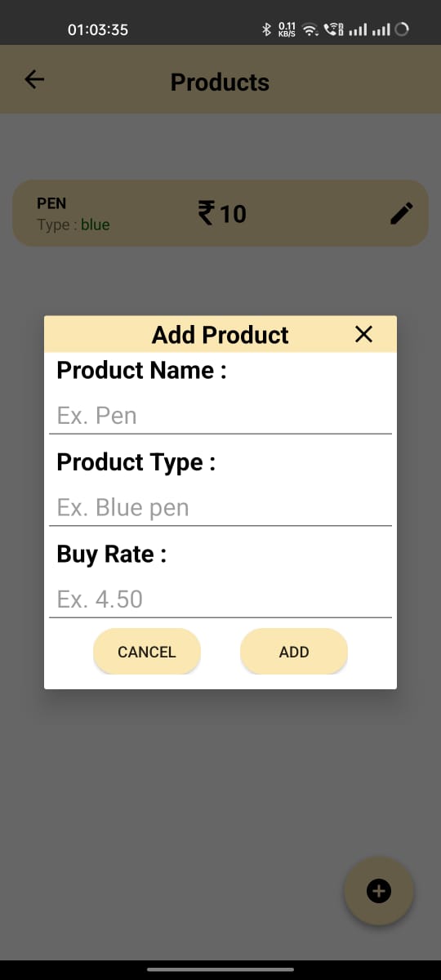Go back using the header arrow
The height and width of the screenshot is (980, 441).
(x=34, y=79)
